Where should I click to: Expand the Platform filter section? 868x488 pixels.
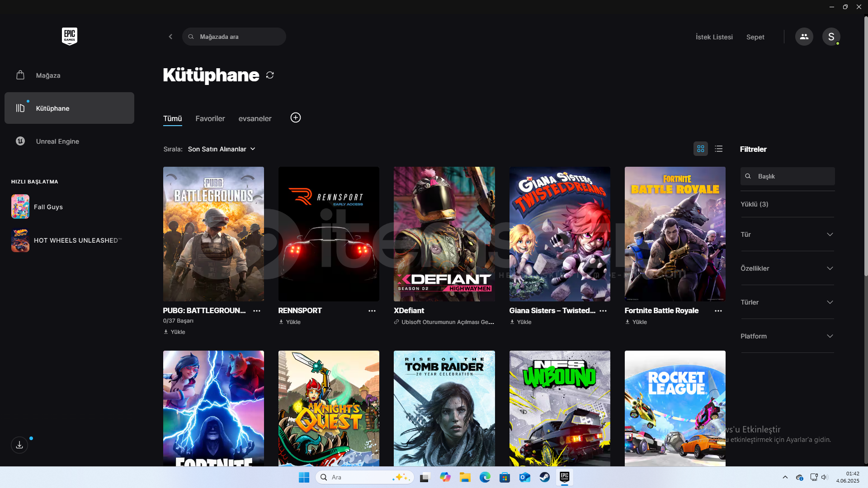coord(787,336)
